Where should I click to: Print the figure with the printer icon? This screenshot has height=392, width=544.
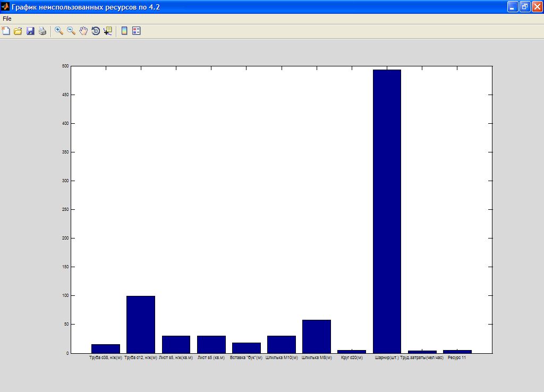42,31
